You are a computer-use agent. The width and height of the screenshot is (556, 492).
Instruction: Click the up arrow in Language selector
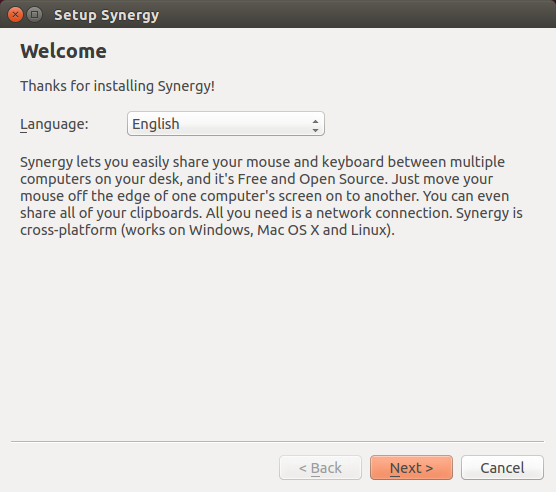pos(315,121)
